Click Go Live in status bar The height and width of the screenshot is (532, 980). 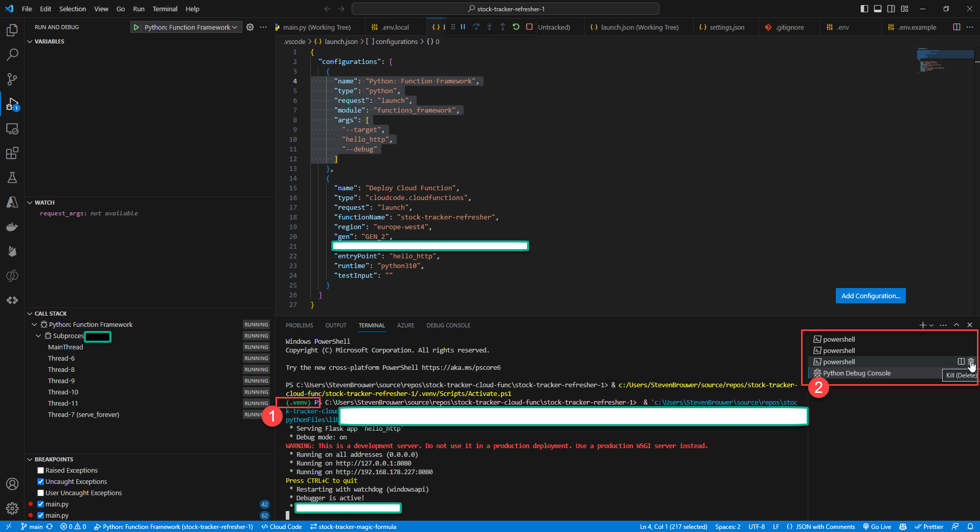coord(877,527)
